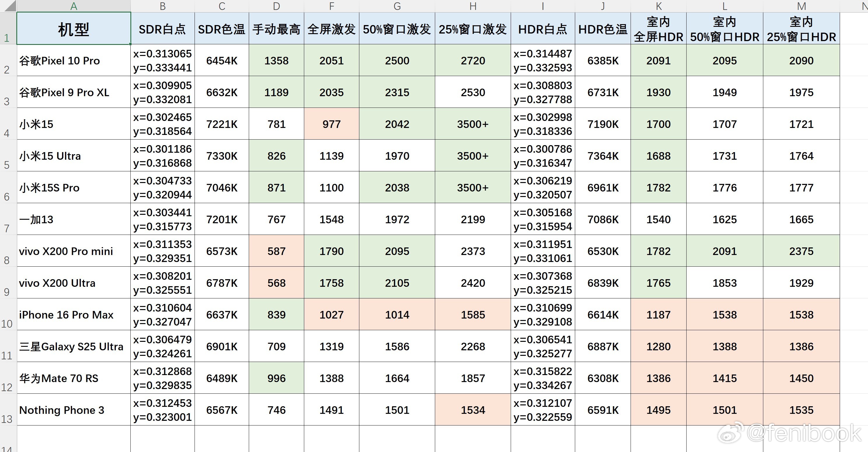Click the 25%窗口激发 header cell
This screenshot has width=868, height=452.
pos(473,28)
